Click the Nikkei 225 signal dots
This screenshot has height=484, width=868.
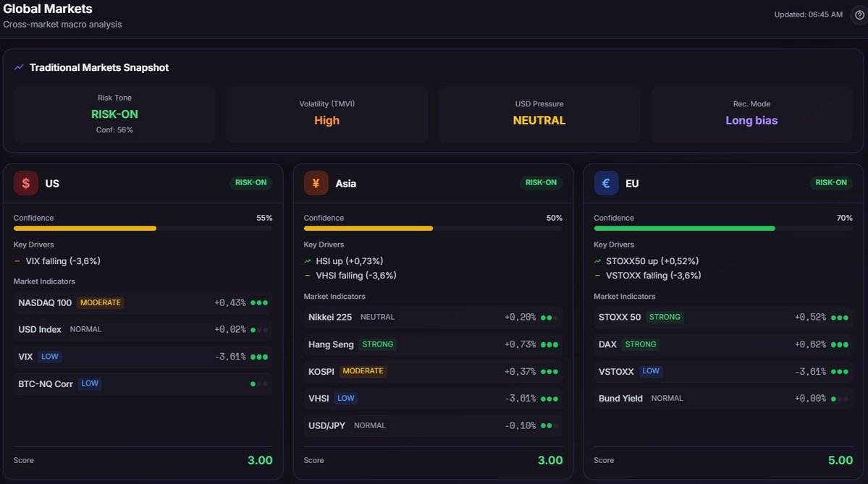coord(549,318)
